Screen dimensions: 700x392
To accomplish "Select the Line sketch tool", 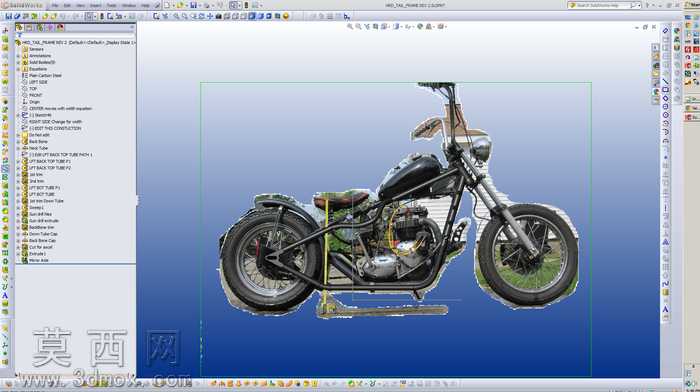I will [665, 82].
